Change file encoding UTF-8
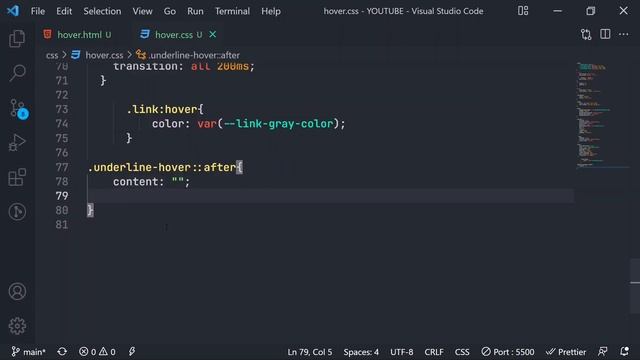Viewport: 640px width, 360px height. [402, 352]
